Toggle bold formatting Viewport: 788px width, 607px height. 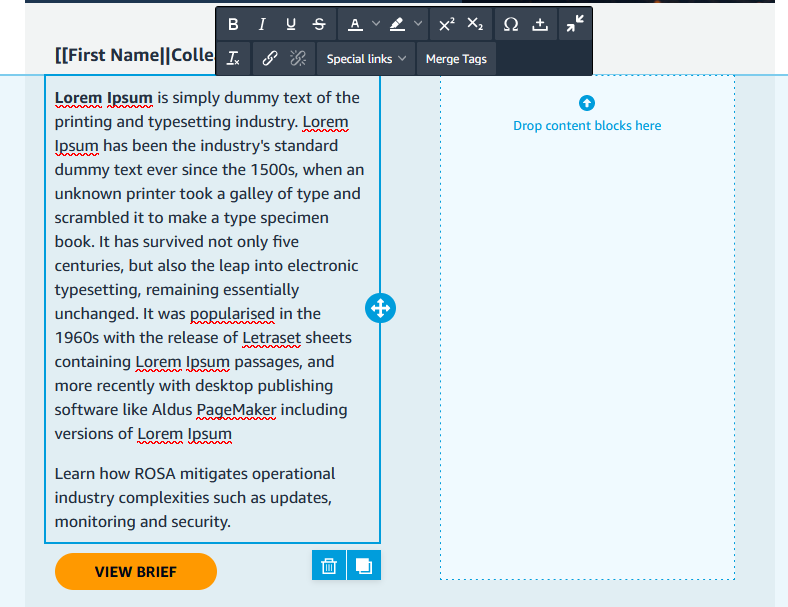coord(233,24)
